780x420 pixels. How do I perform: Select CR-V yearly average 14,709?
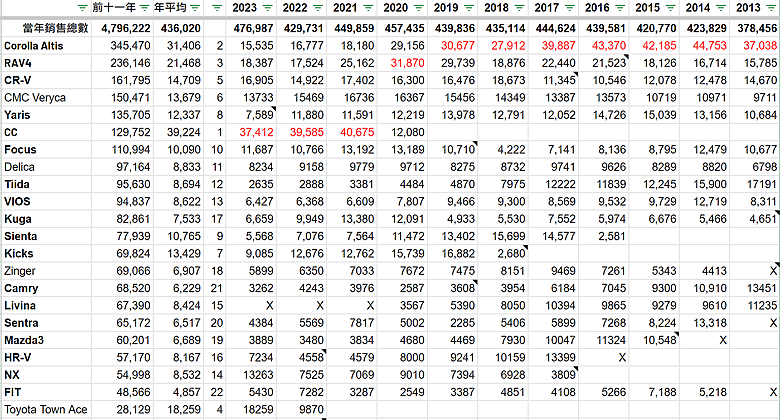184,80
